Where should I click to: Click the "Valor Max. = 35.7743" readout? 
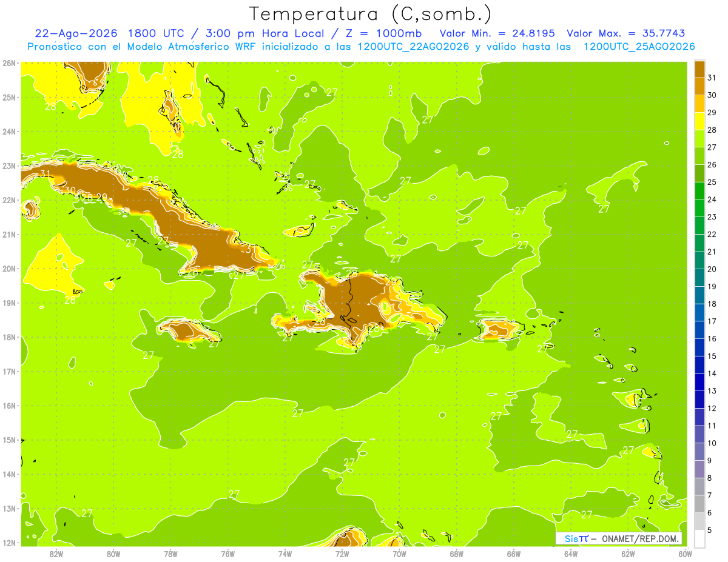pyautogui.click(x=626, y=33)
